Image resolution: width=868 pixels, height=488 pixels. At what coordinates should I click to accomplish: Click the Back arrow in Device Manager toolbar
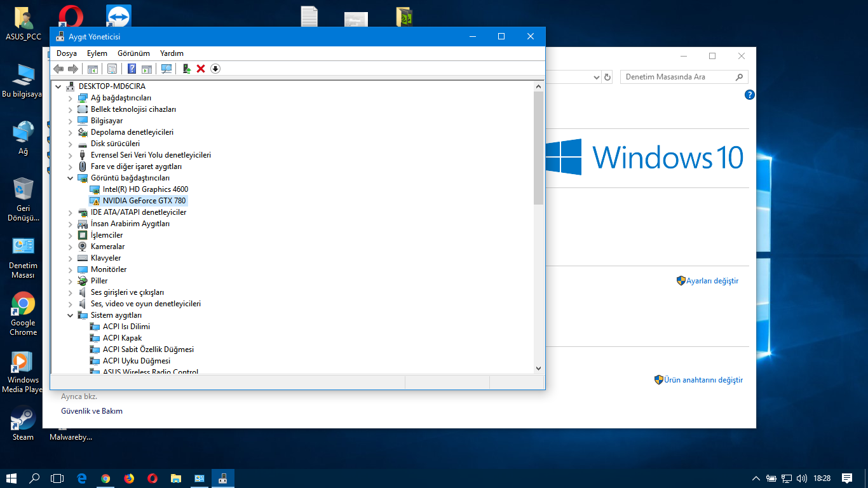58,69
